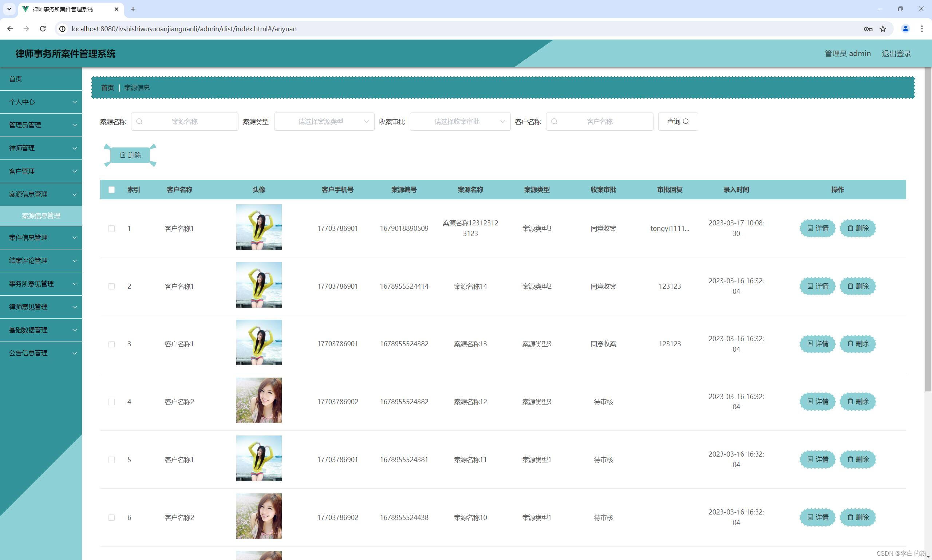Click the browser back arrow

pos(10,29)
